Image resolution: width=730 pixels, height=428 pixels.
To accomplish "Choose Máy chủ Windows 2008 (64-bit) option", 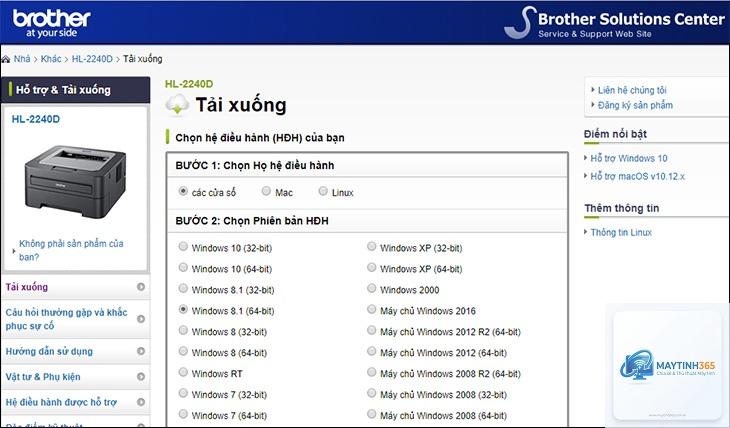I will [371, 414].
